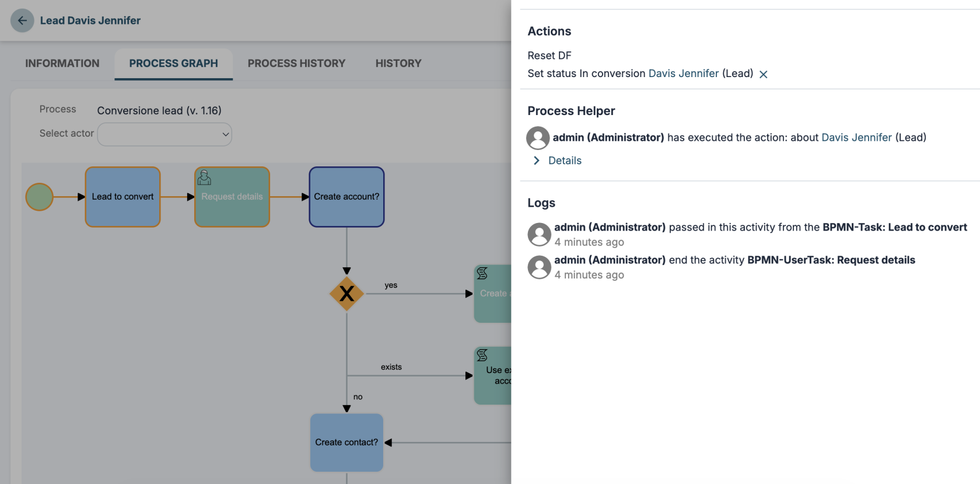Select the X exclusive gateway diamond
This screenshot has width=980, height=484.
pyautogui.click(x=346, y=294)
